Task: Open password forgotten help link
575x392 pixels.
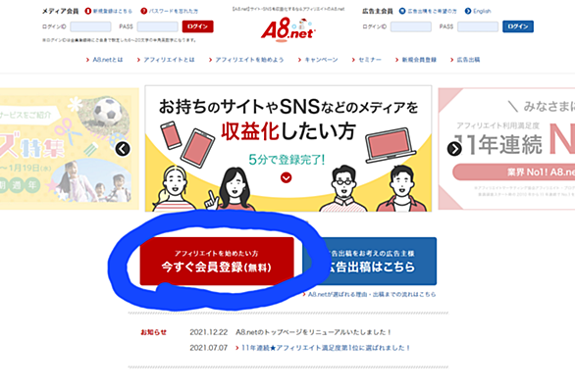Action: [170, 11]
